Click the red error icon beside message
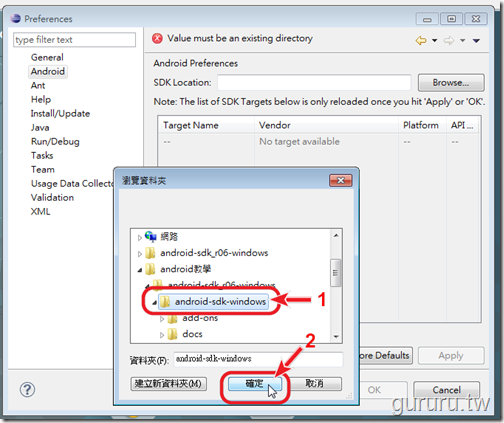The height and width of the screenshot is (423, 504). pos(157,39)
